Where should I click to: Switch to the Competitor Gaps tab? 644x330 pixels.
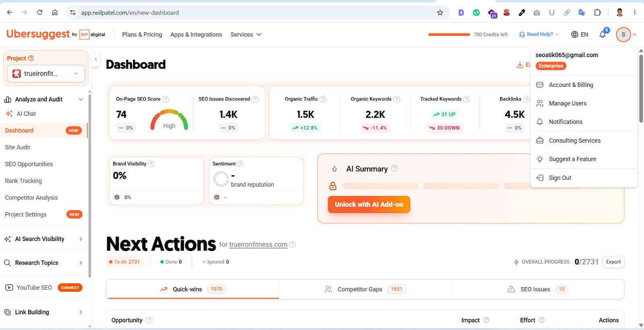click(x=365, y=289)
